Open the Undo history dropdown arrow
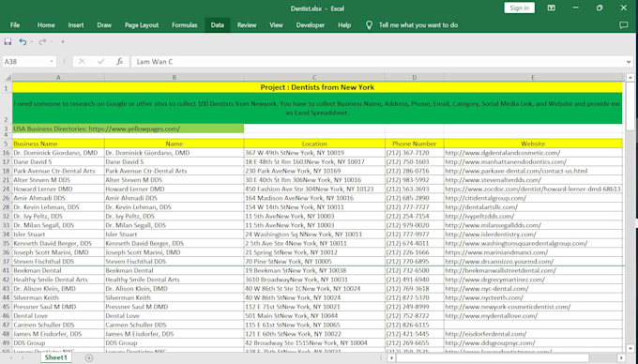This screenshot has width=638, height=364. [x=32, y=41]
